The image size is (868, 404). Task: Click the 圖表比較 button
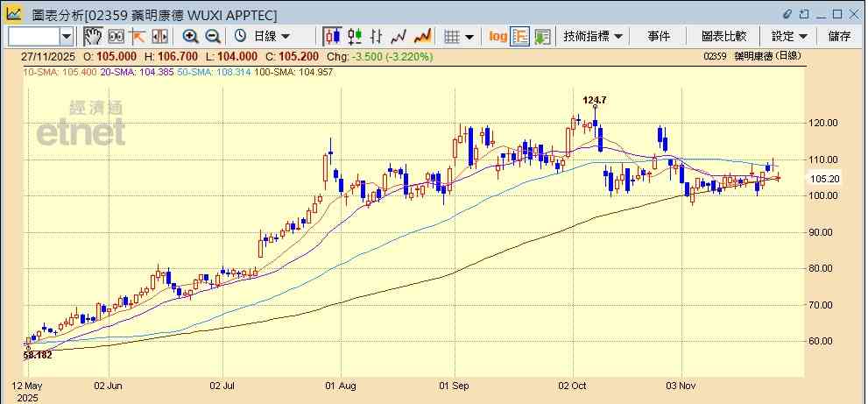click(723, 36)
